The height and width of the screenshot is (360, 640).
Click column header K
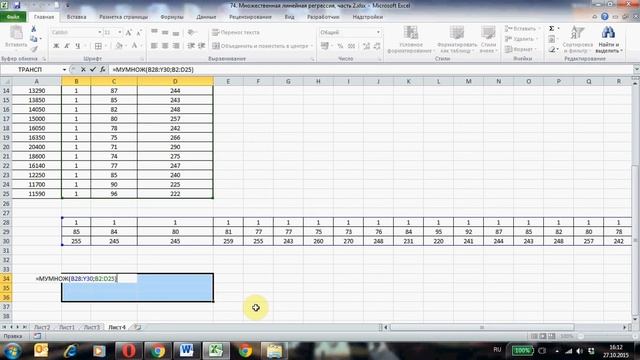pos(408,82)
